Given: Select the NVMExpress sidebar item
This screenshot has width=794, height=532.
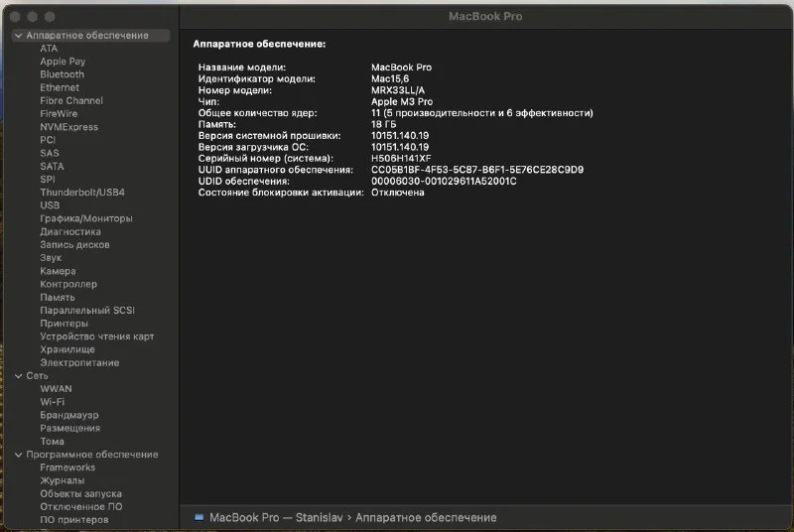Looking at the screenshot, I should pyautogui.click(x=68, y=127).
